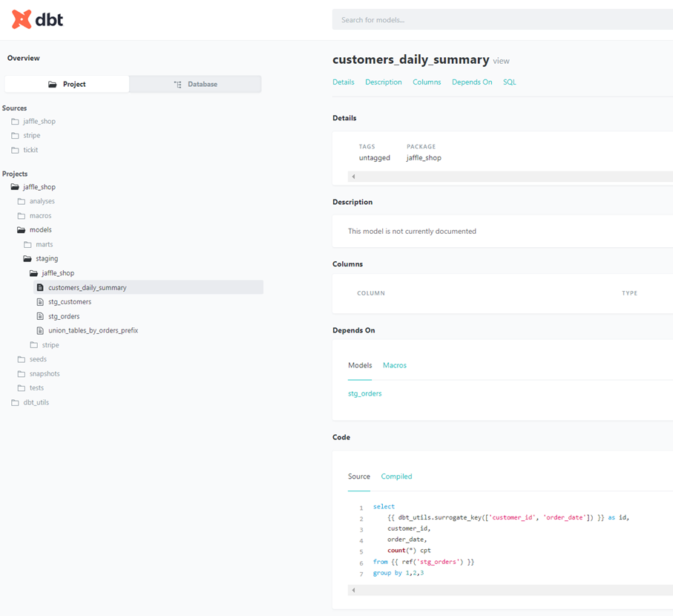The height and width of the screenshot is (616, 673).
Task: Open the Macros tab under Depends On
Action: [394, 365]
